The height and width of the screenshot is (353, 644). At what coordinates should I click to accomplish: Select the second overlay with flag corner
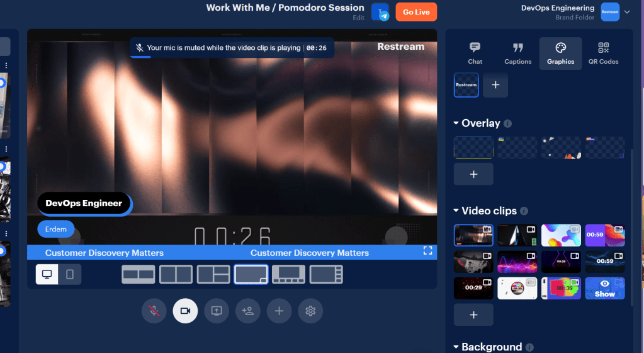(517, 148)
